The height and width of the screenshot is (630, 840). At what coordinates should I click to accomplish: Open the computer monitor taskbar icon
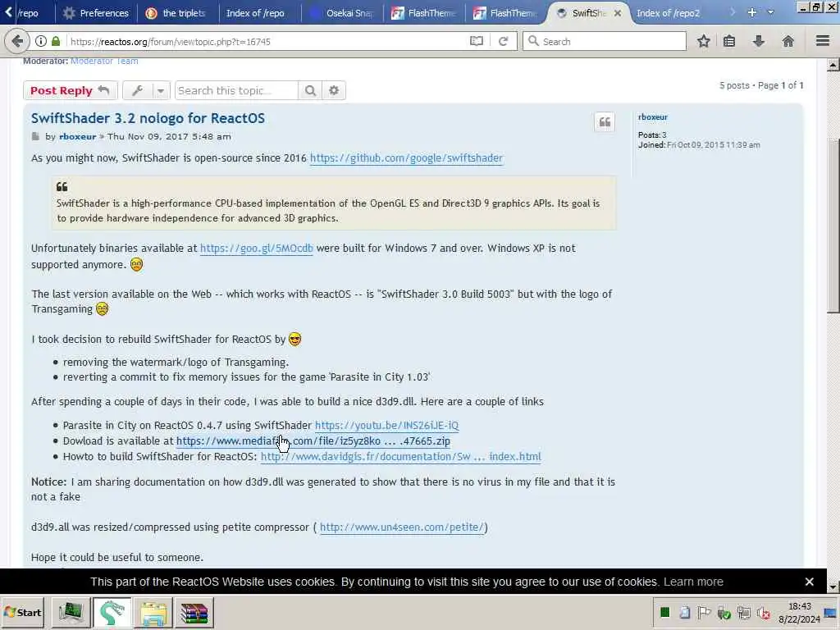tap(71, 613)
